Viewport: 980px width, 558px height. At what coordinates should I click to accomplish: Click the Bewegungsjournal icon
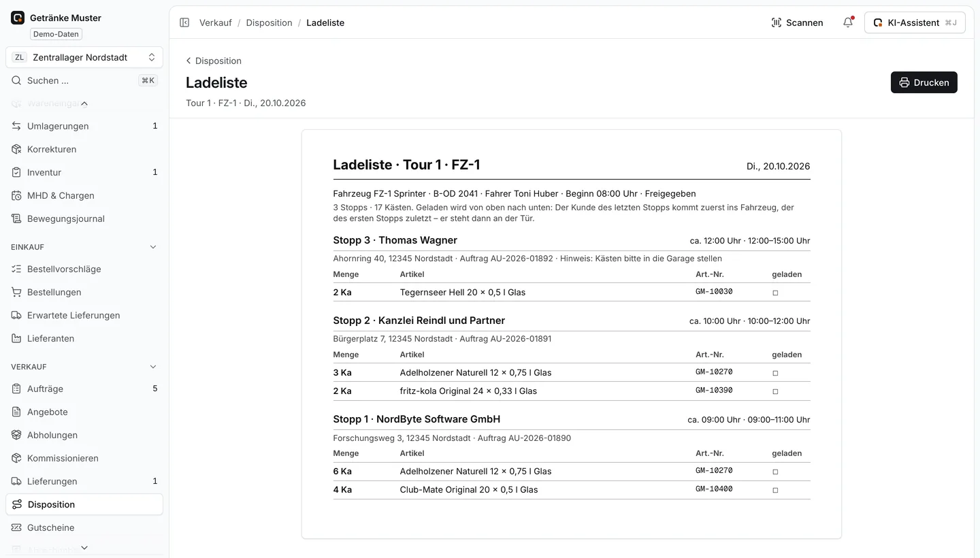point(16,218)
